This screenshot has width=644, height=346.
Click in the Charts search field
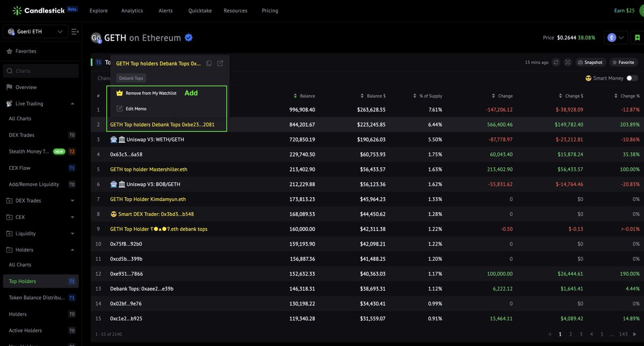coord(41,71)
